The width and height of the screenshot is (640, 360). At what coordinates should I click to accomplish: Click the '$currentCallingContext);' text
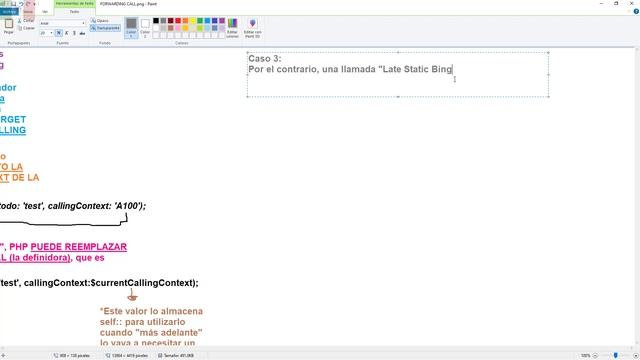(x=144, y=283)
